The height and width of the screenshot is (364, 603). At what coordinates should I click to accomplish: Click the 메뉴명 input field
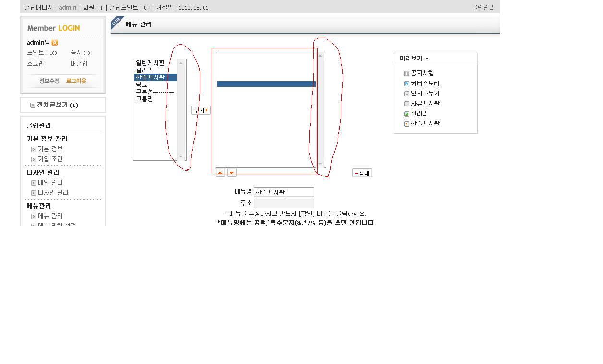(284, 192)
